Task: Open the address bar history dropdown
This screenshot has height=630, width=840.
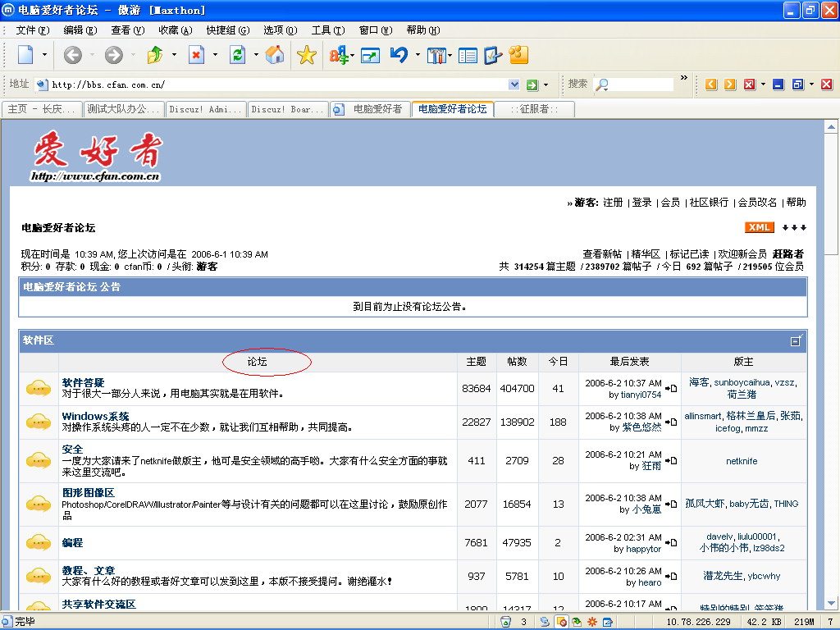Action: tap(515, 84)
